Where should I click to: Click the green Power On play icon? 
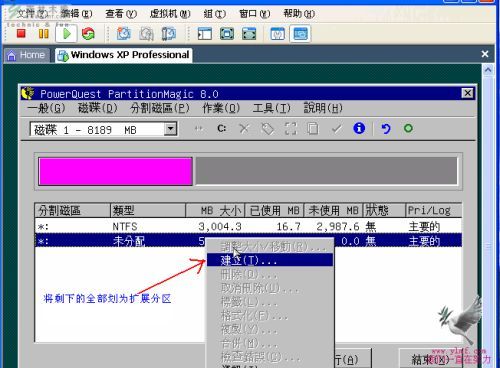click(66, 34)
